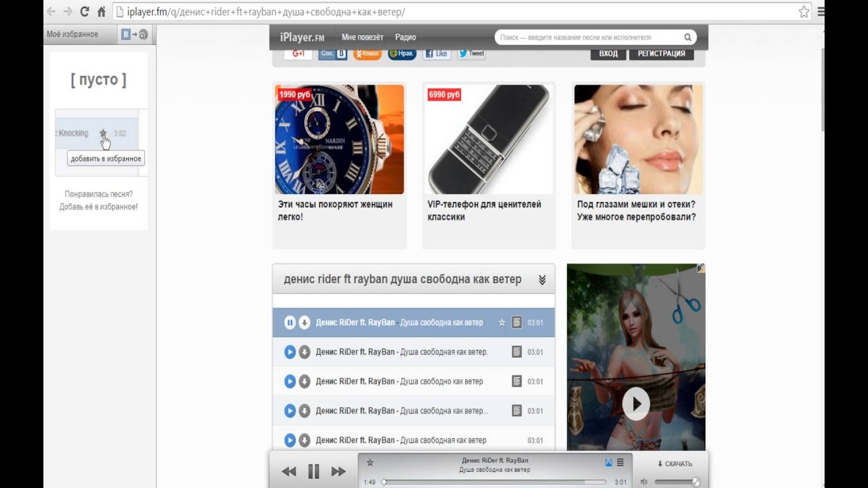868x488 pixels.
Task: Download the track Душа свободно как ветер
Action: click(304, 382)
